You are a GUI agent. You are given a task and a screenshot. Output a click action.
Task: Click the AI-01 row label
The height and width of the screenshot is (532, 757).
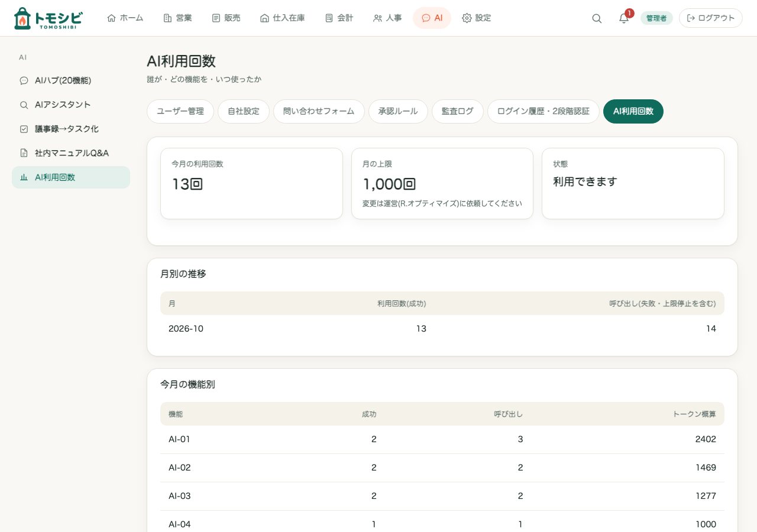[179, 439]
